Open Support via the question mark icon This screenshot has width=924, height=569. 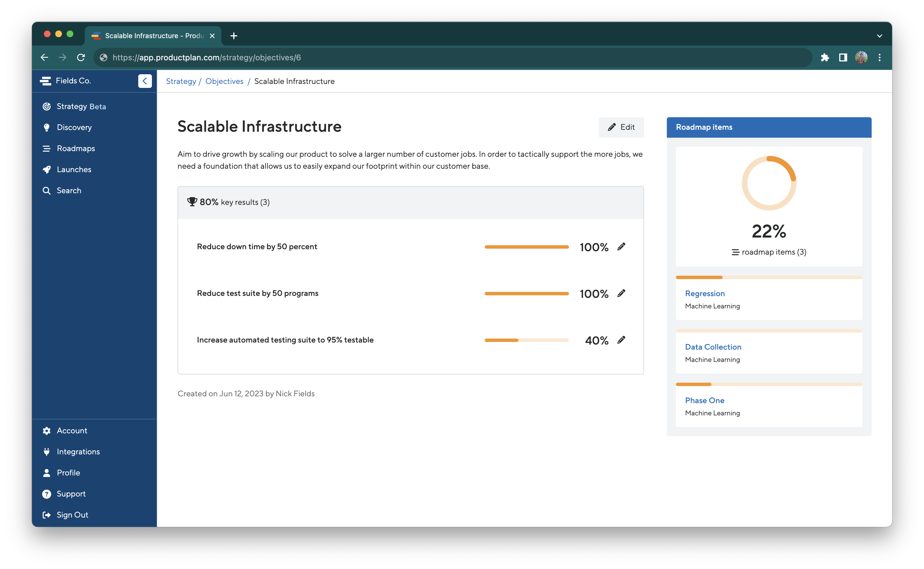47,494
